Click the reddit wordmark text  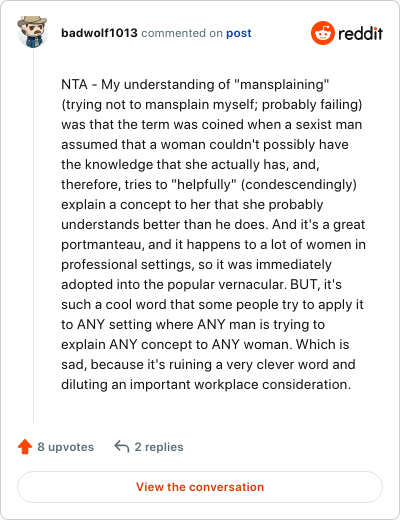point(360,34)
